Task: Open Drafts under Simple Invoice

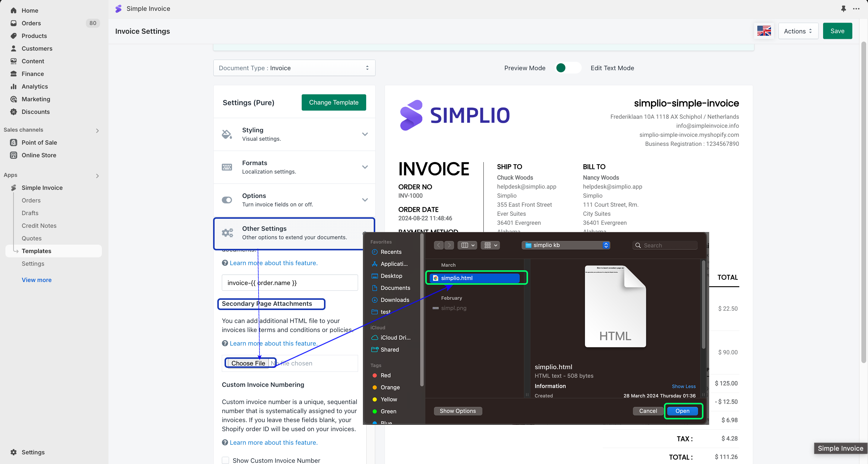Action: (30, 213)
